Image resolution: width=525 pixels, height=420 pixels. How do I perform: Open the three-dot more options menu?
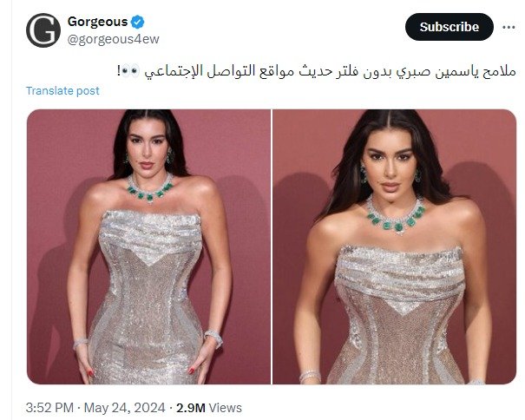click(x=509, y=27)
